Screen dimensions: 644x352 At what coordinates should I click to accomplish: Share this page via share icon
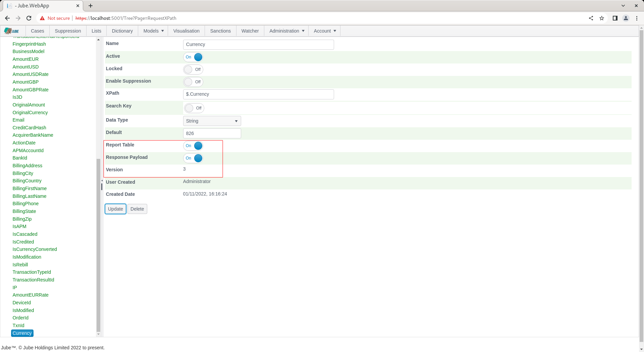click(x=591, y=18)
